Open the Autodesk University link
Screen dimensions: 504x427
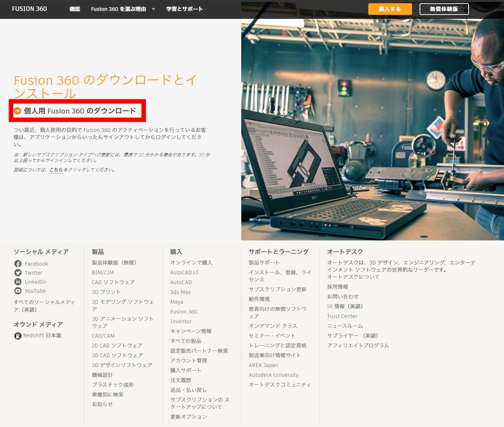coord(274,375)
